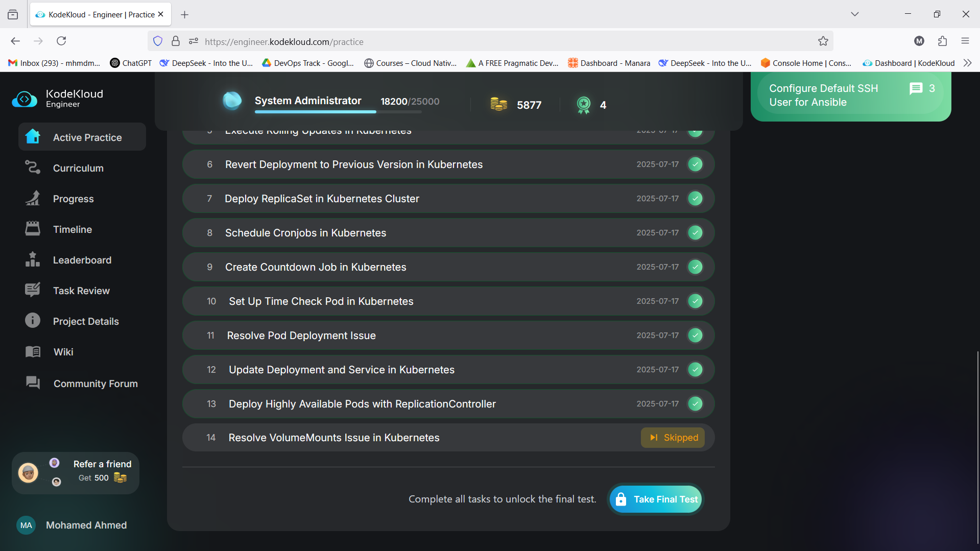Open Firefox extensions menu
Image resolution: width=980 pixels, height=551 pixels.
coord(942,41)
